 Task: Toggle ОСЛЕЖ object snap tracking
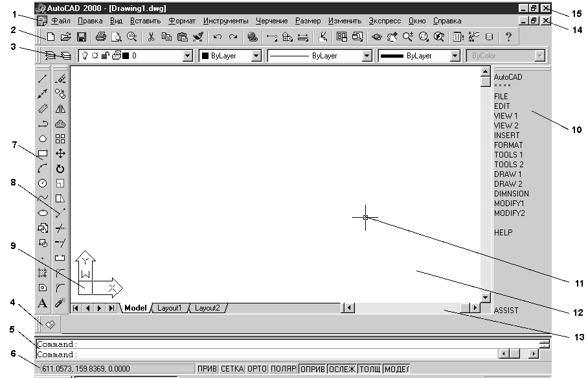tap(342, 369)
